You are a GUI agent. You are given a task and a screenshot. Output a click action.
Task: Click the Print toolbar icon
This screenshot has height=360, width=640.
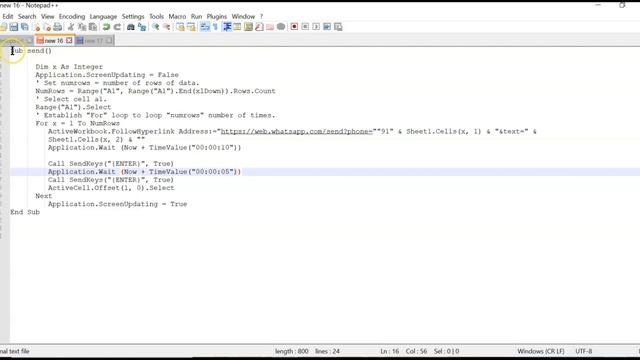click(58, 27)
